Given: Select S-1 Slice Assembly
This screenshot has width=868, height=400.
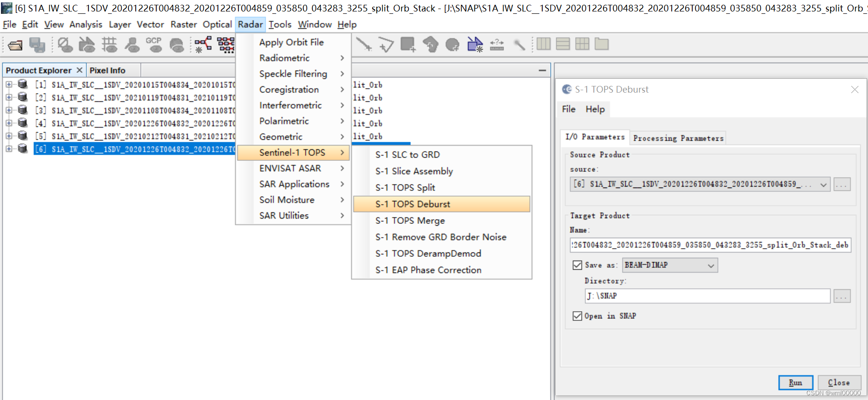Looking at the screenshot, I should click(441, 171).
